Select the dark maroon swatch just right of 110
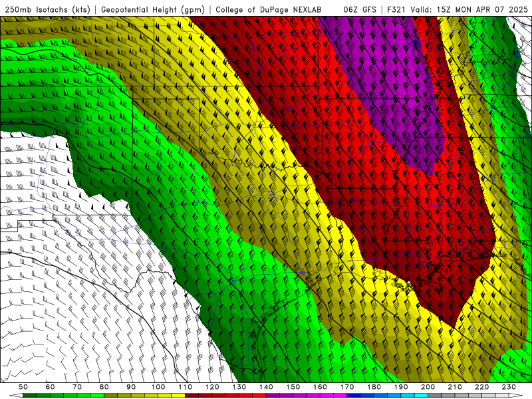Screen dimensions: 532x399 (192, 396)
